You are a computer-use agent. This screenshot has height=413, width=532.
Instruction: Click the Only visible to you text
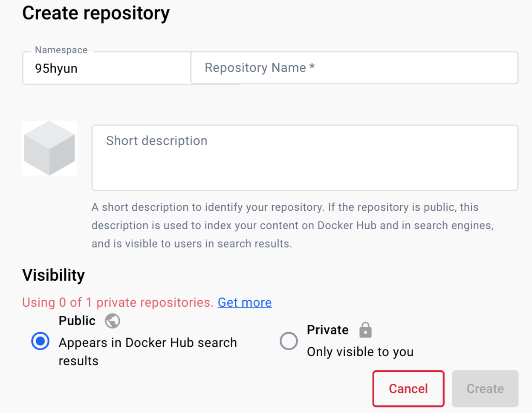pos(360,352)
